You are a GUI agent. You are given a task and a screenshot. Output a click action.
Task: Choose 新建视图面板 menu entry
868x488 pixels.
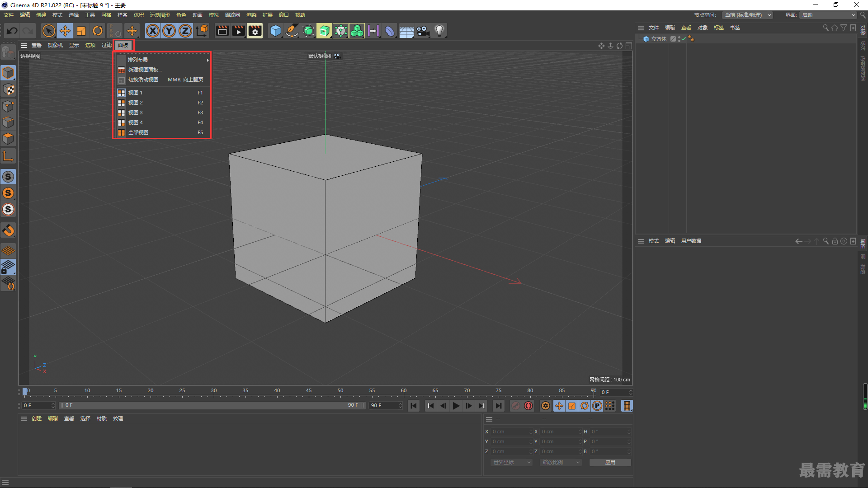point(162,70)
